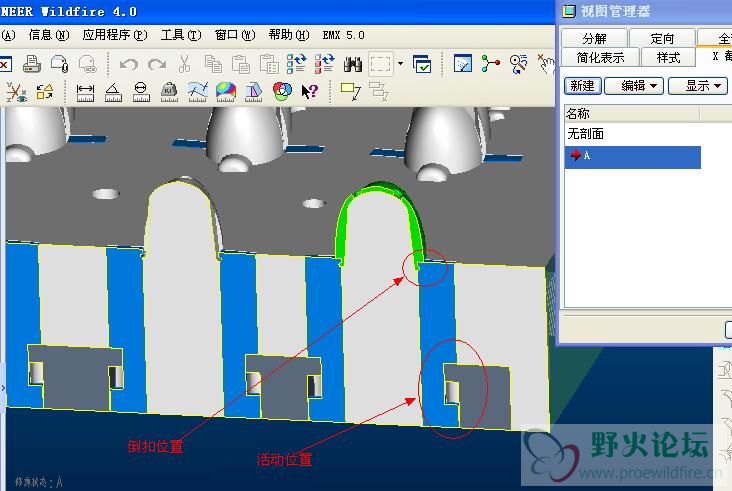The height and width of the screenshot is (491, 732).
Task: Click the grayed-out annotation boxes icon
Action: click(x=379, y=91)
